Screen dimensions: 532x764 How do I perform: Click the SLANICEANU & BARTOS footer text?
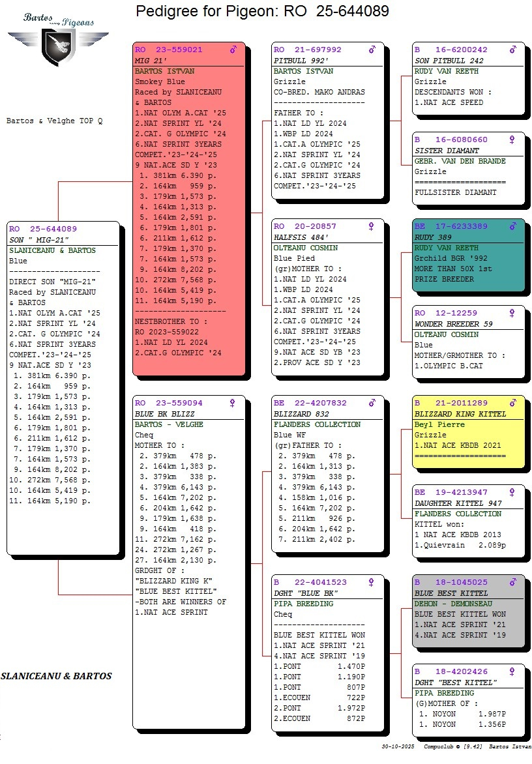[56, 677]
